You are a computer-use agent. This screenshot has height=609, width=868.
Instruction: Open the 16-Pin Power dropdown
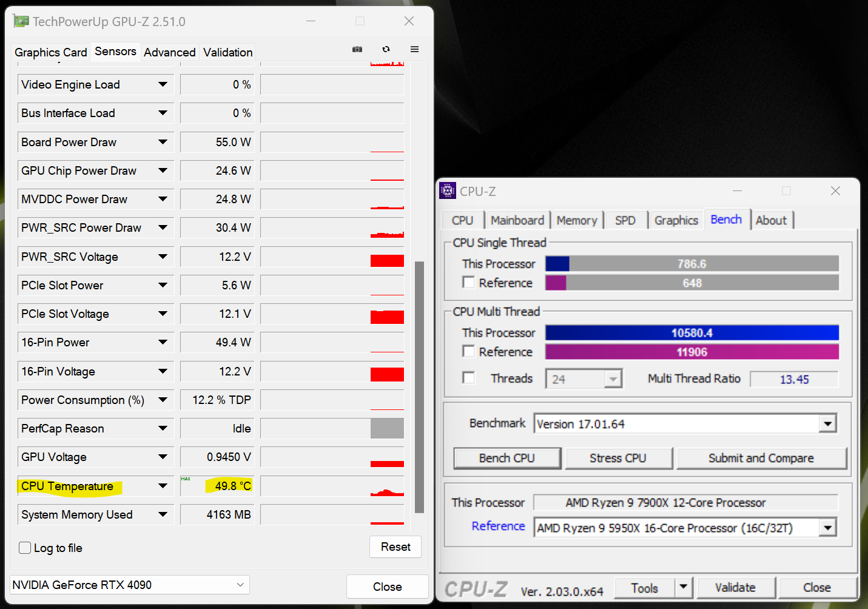163,342
